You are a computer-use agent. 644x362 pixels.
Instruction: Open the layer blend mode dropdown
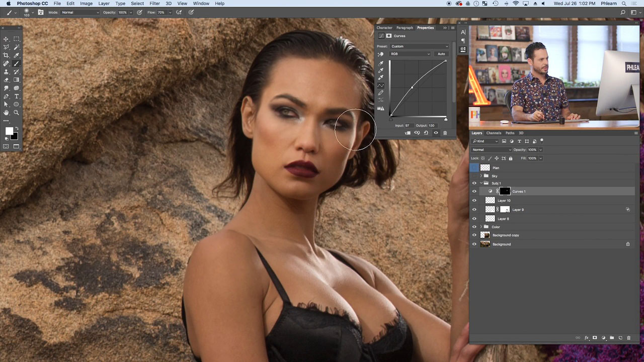point(492,149)
